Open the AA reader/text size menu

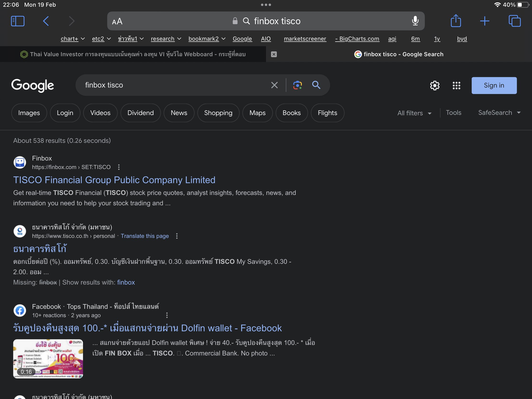coord(117,22)
